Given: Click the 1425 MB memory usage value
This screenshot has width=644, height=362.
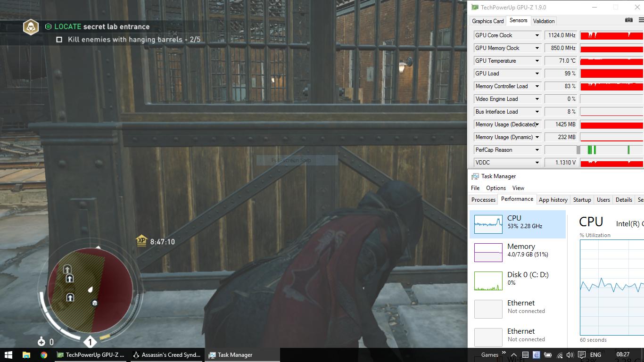Looking at the screenshot, I should click(561, 124).
